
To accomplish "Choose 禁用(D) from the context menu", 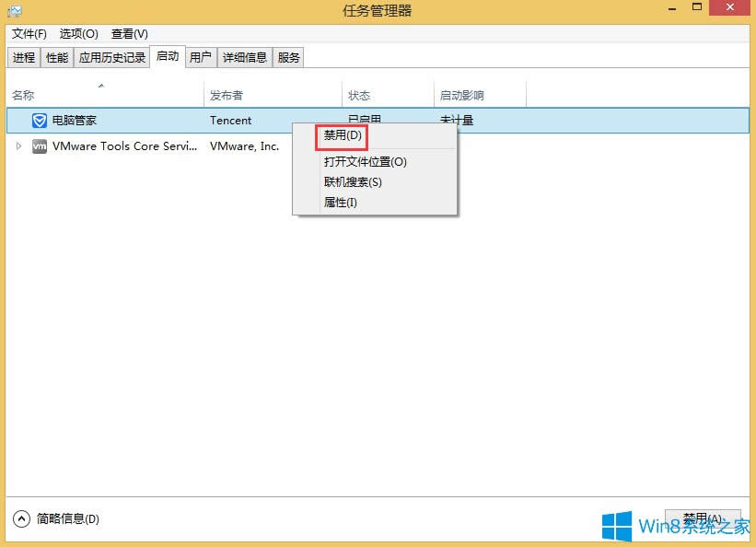I will pos(341,135).
